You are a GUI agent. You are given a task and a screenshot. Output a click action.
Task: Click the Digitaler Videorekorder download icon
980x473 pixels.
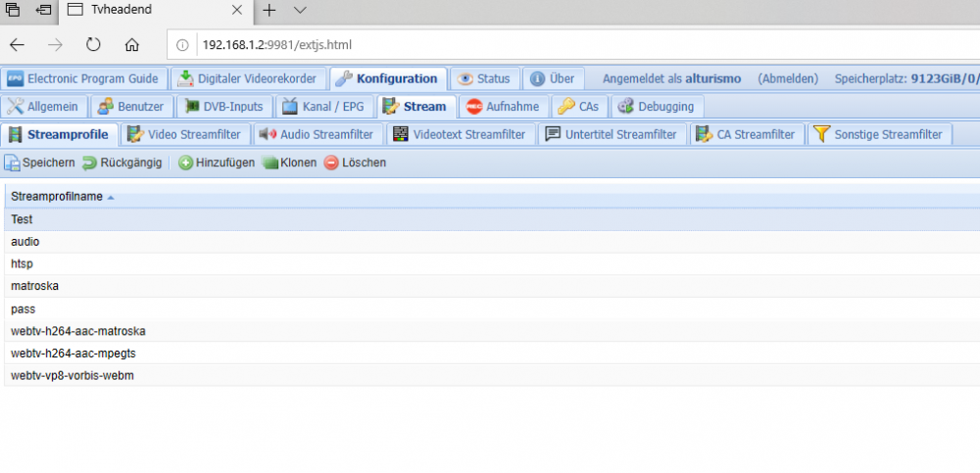tap(185, 78)
